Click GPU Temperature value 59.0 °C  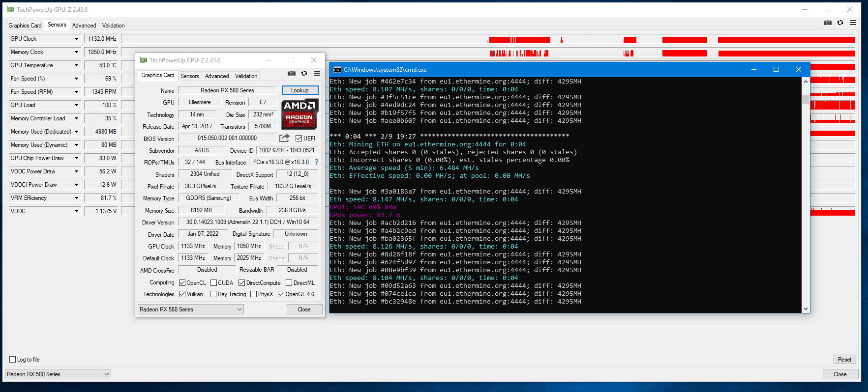pyautogui.click(x=102, y=65)
